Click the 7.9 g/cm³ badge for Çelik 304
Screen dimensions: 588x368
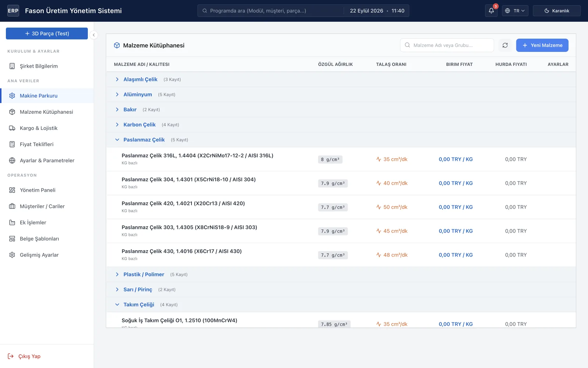[333, 183]
